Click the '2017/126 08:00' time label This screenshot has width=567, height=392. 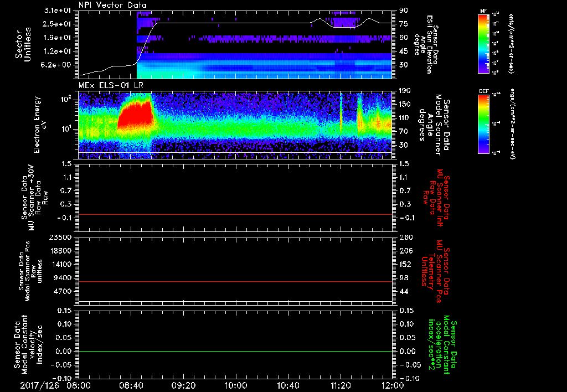click(56, 385)
